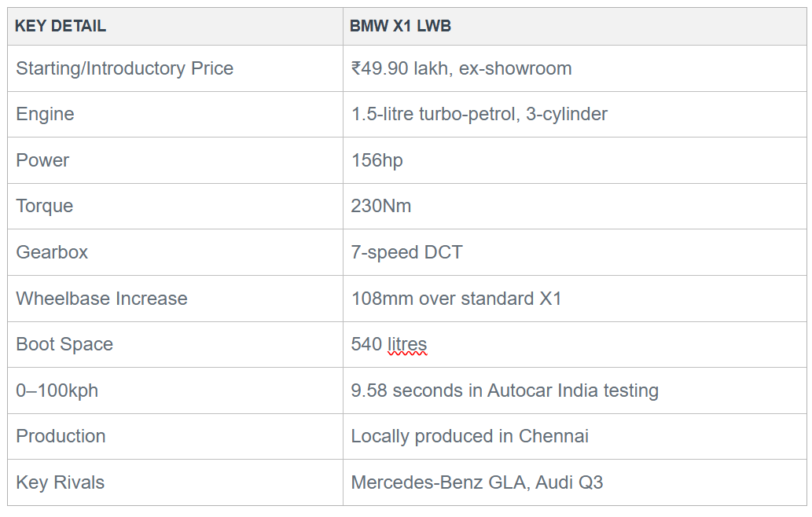812x517 pixels.
Task: Select the Boot Space label cell
Action: (x=175, y=345)
